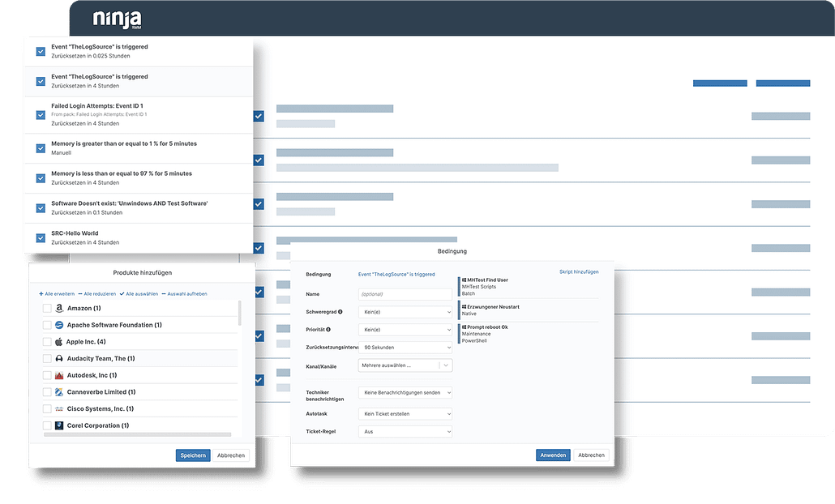Uncheck Memory less than or equal 97% condition
Viewport: 835px width, 504px height.
tap(41, 178)
